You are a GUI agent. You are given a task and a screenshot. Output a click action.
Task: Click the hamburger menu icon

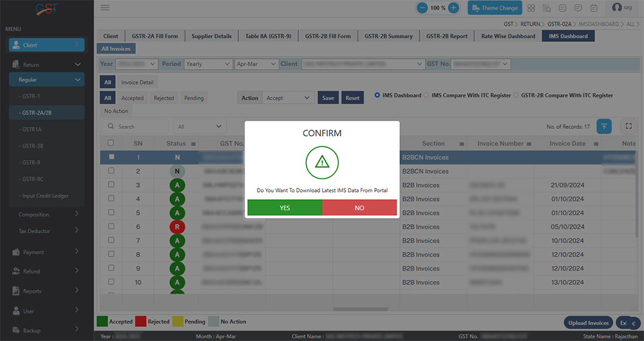pyautogui.click(x=105, y=8)
